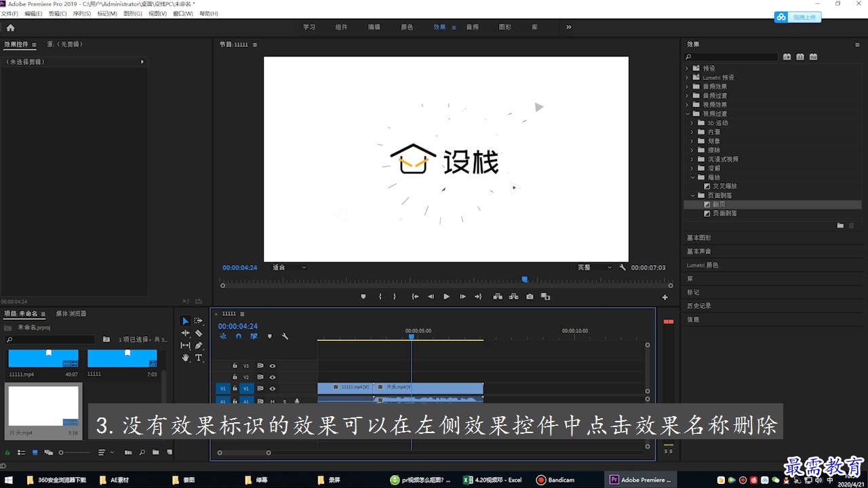Toggle V3 track output eye
This screenshot has width=868, height=488.
click(x=272, y=365)
